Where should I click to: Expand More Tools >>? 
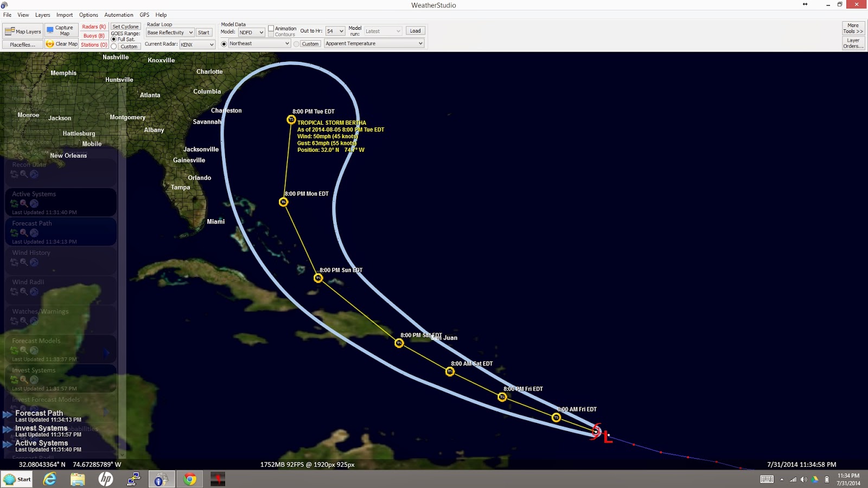tap(853, 28)
